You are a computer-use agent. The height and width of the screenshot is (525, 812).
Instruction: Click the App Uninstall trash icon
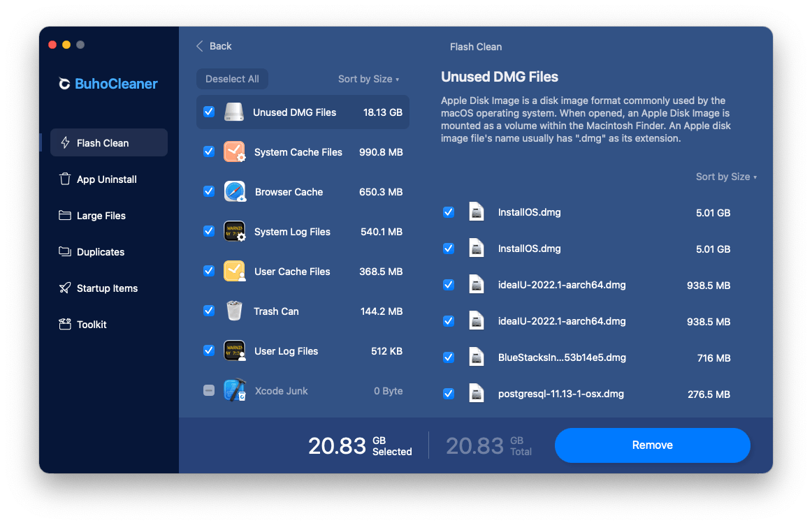[65, 179]
